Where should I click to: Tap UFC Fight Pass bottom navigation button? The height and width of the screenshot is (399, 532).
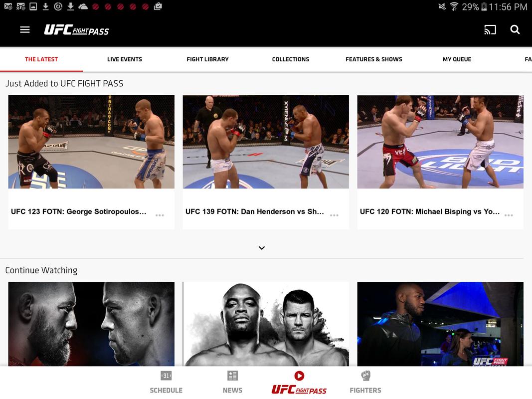click(x=299, y=383)
